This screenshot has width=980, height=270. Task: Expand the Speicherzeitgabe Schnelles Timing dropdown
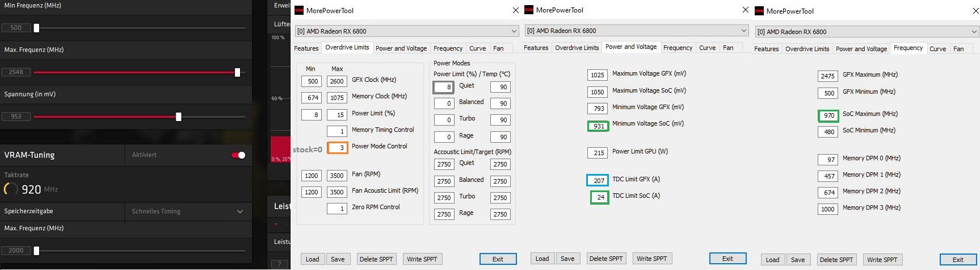pos(188,211)
